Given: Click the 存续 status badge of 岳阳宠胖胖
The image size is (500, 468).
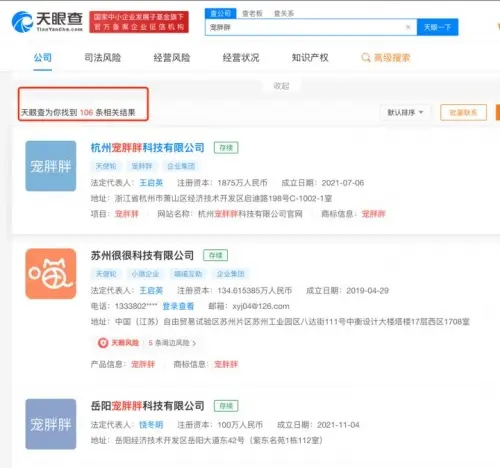Looking at the screenshot, I should 226,406.
